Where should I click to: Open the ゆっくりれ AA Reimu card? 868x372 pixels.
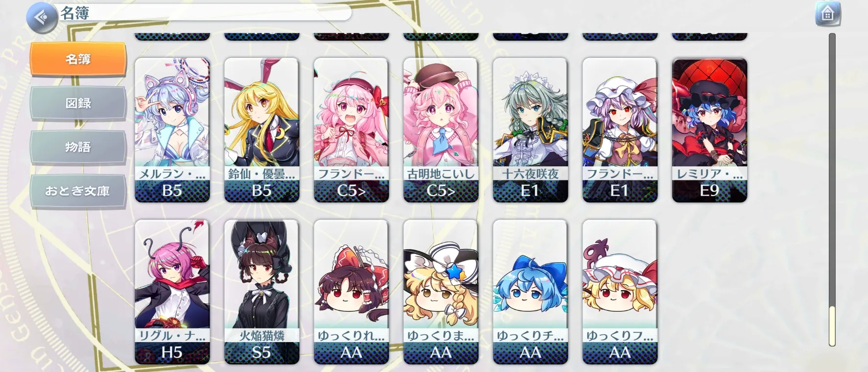(x=351, y=292)
